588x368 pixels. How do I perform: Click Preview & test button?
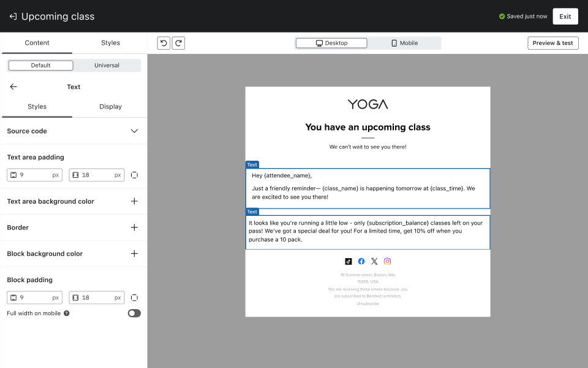pos(552,43)
